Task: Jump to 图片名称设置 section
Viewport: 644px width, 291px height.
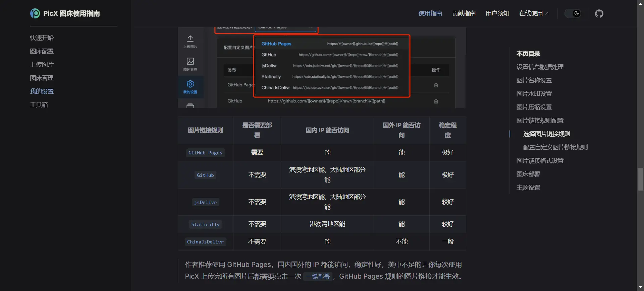Action: [x=534, y=80]
